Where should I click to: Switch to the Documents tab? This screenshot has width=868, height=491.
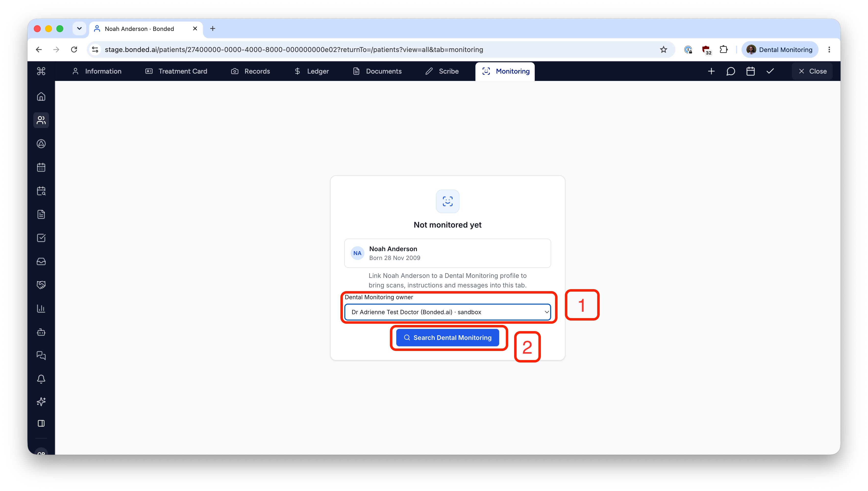click(377, 71)
